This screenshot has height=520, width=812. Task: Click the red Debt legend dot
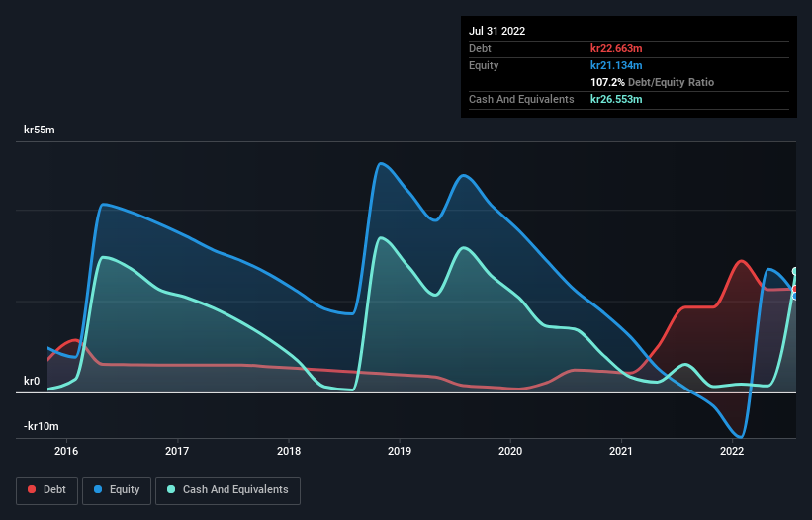[x=33, y=490]
